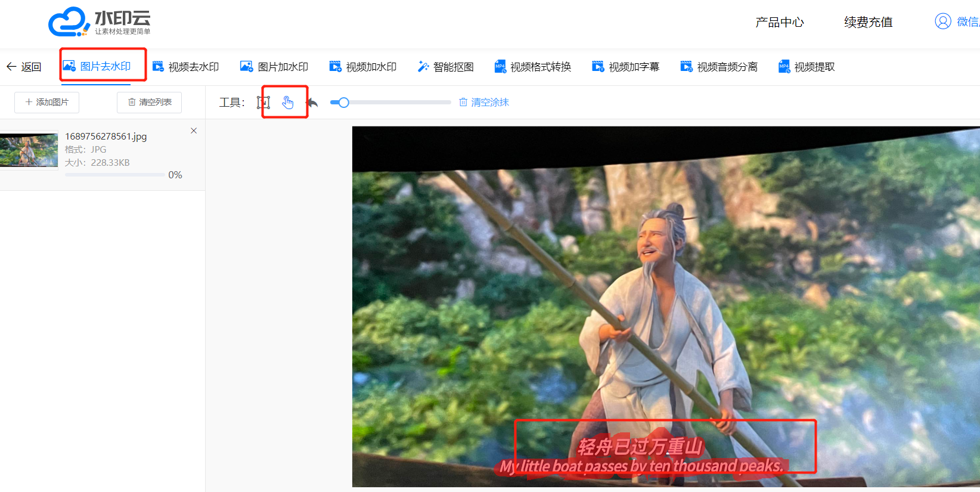Open the 图片加水印 tab
This screenshot has width=980, height=492.
[x=274, y=67]
